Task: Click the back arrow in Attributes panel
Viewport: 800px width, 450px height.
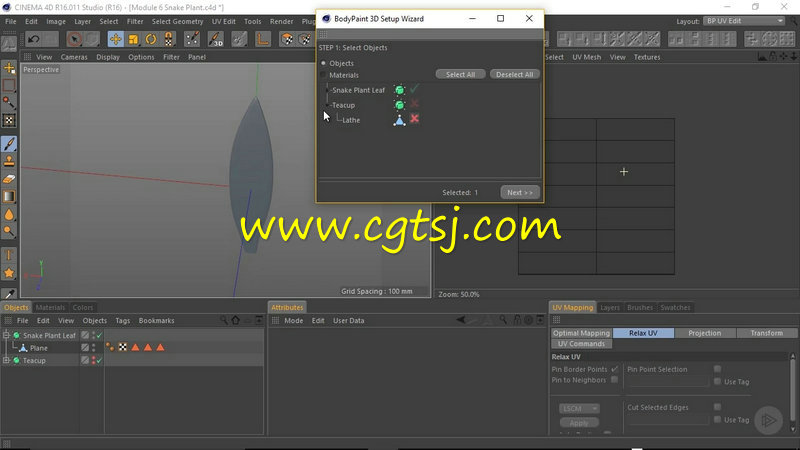Action: click(461, 320)
